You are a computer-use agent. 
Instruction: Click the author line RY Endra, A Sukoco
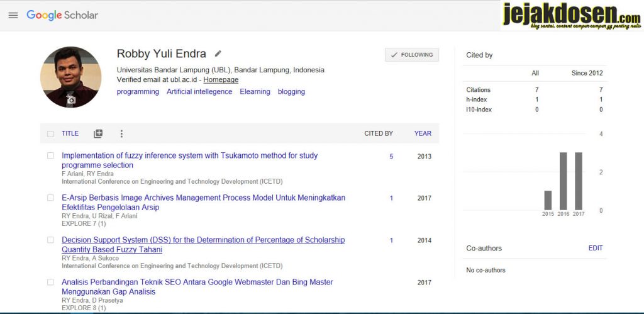coord(90,258)
